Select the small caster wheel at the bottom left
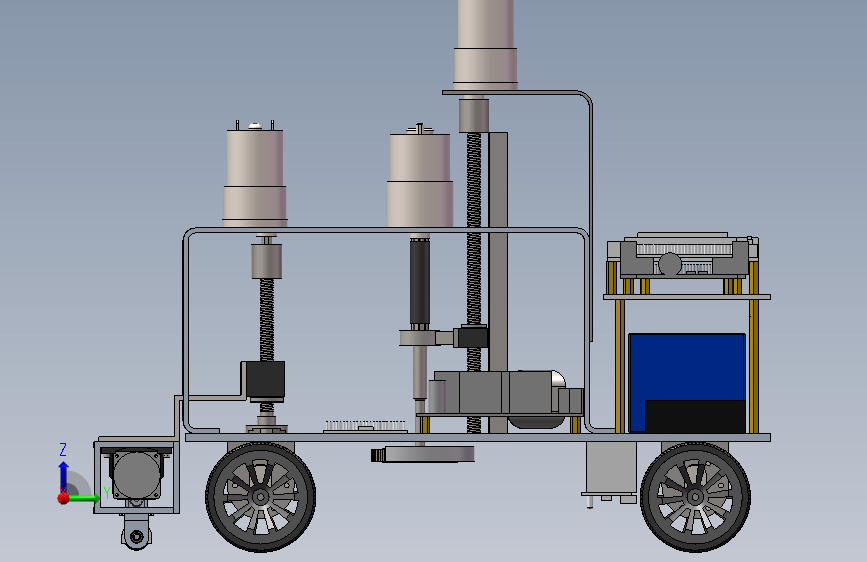Image resolution: width=867 pixels, height=562 pixels. point(137,536)
